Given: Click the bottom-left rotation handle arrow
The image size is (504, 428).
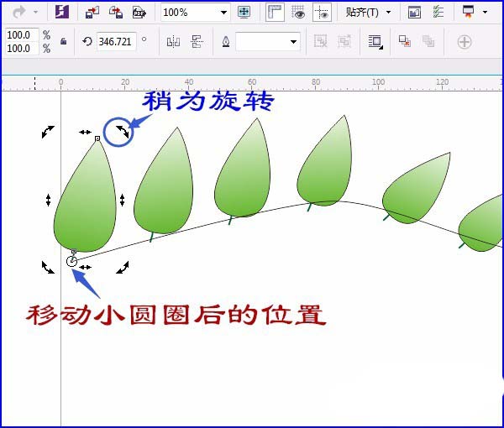Looking at the screenshot, I should (x=48, y=267).
